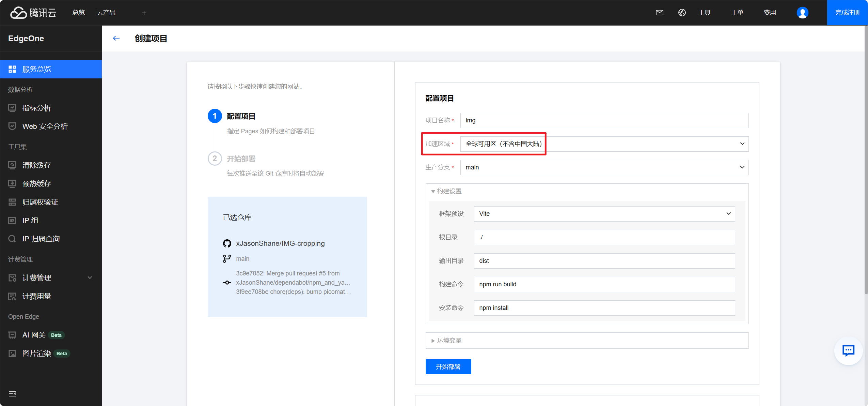Open the user avatar profile icon
Viewport: 868px width, 406px height.
802,13
